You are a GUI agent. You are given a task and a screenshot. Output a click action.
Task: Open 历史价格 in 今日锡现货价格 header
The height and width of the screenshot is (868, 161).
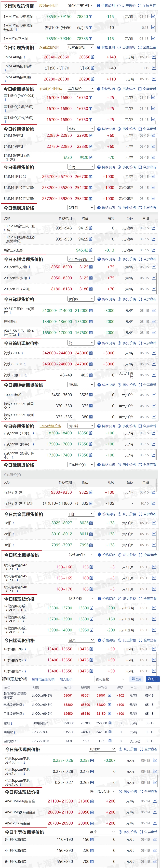[x=127, y=167]
